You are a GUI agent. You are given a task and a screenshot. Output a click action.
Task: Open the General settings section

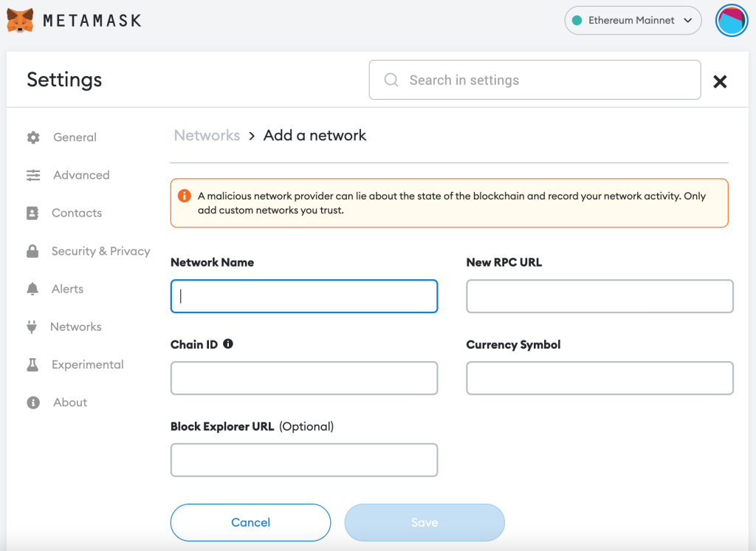pyautogui.click(x=75, y=137)
